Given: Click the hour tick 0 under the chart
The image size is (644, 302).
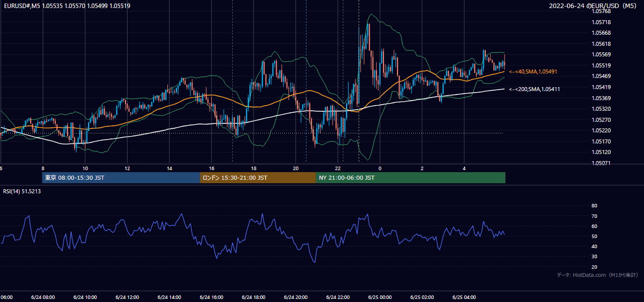Looking at the screenshot, I should [x=380, y=168].
